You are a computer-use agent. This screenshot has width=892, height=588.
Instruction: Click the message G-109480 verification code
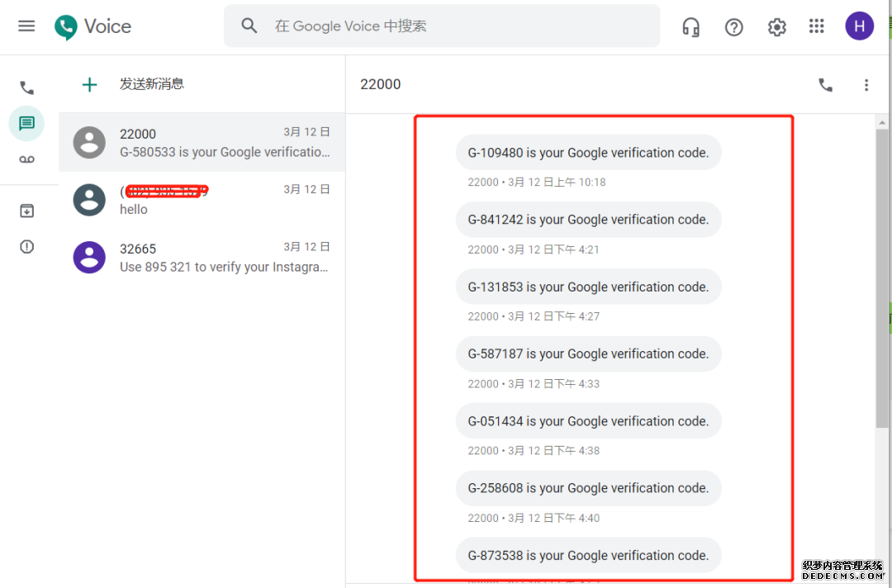(588, 153)
